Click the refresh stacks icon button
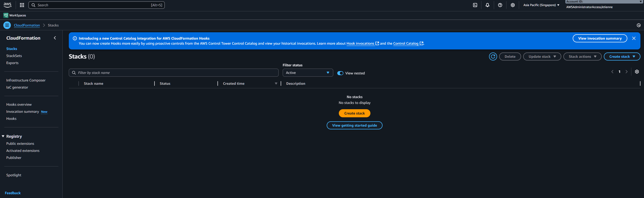Screen dimensions: 644x198 pyautogui.click(x=493, y=56)
